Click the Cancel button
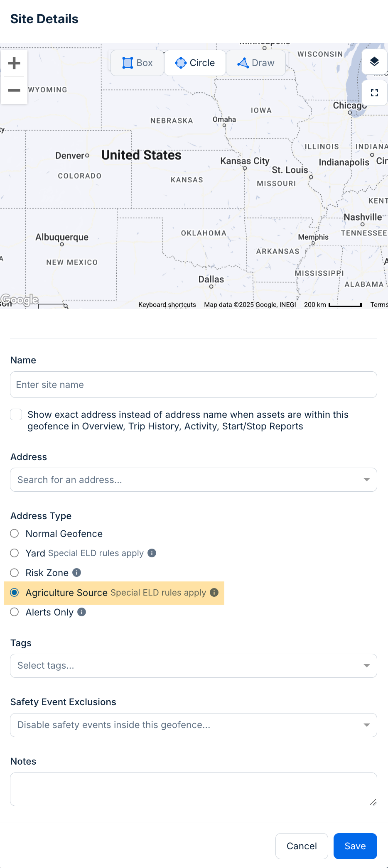 point(302,846)
